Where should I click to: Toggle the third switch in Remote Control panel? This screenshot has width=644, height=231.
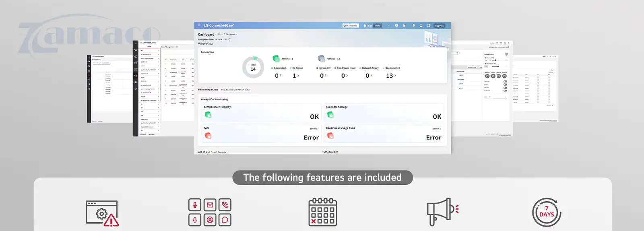[x=505, y=88]
